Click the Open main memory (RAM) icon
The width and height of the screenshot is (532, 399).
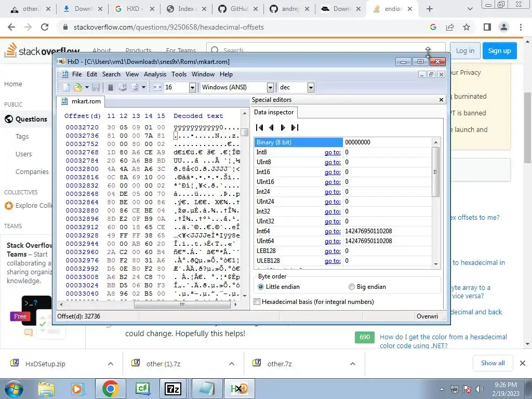click(110, 87)
